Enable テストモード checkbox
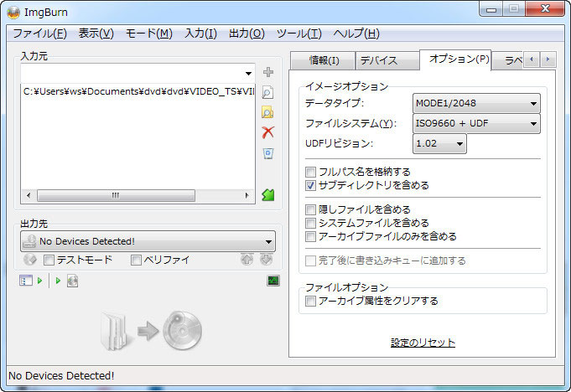This screenshot has width=571, height=392. pyautogui.click(x=49, y=260)
